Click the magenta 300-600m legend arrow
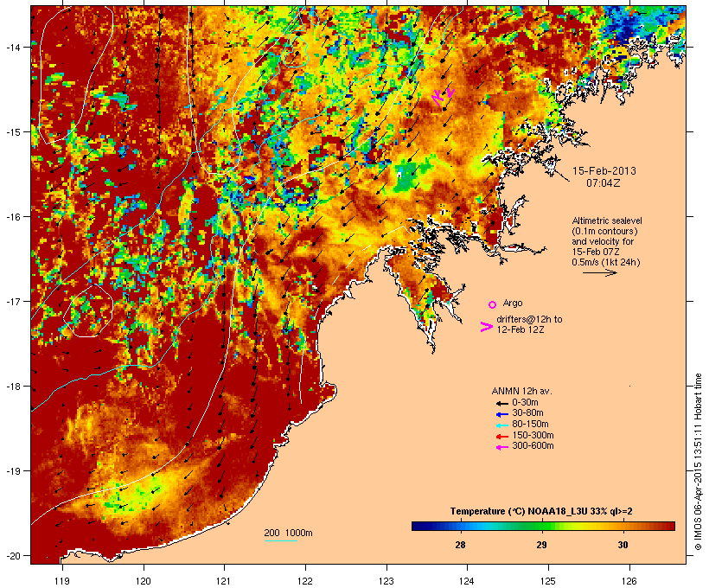709x588 pixels. pyautogui.click(x=501, y=447)
